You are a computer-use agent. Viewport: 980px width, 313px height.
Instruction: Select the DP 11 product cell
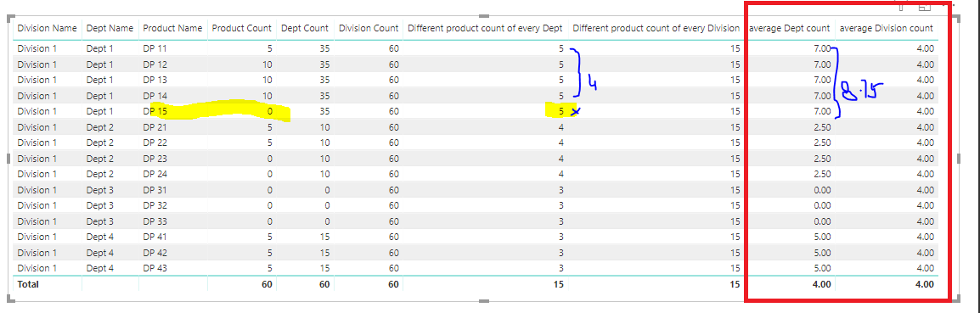click(155, 48)
